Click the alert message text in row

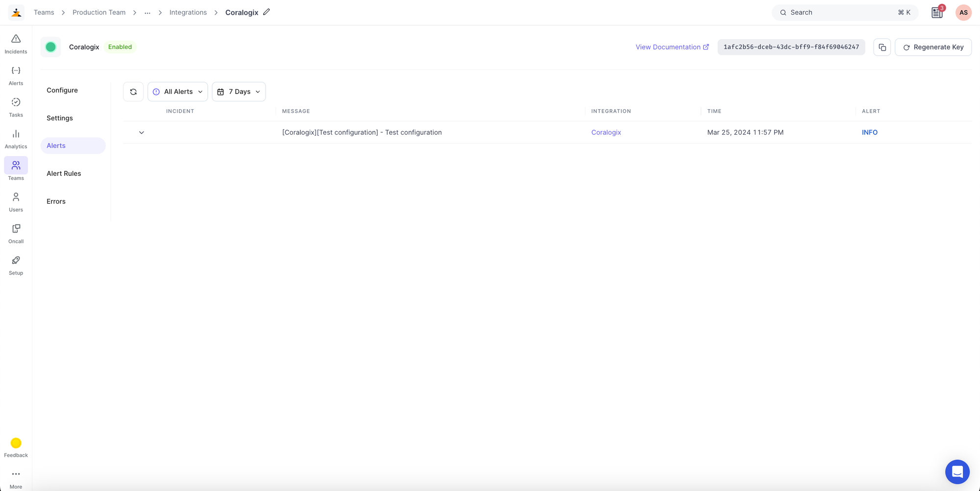[x=362, y=132]
